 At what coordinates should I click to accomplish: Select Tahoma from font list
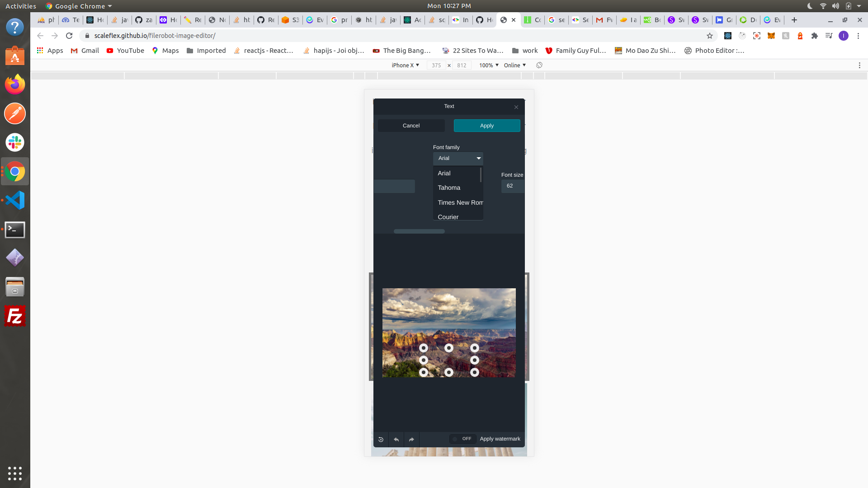(449, 188)
